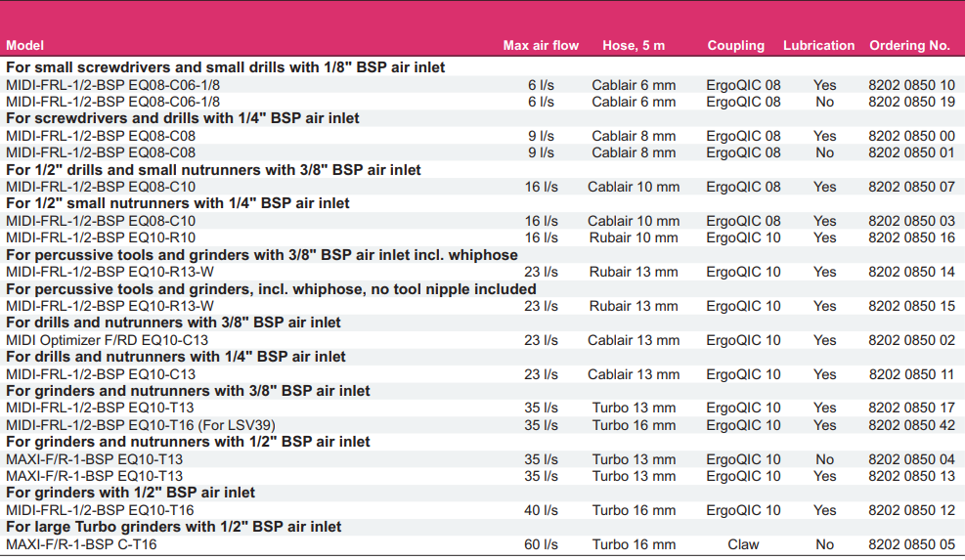Select the Claw coupling cell
Screen dimensions: 965x560
(743, 544)
